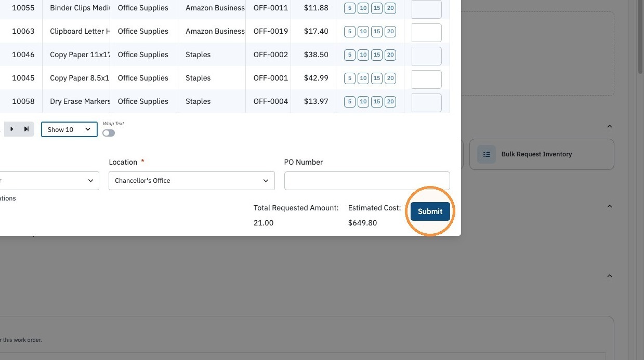Set quantity 15 for Clipboard Letter row
Viewport: 644px width, 360px height.
point(377,32)
